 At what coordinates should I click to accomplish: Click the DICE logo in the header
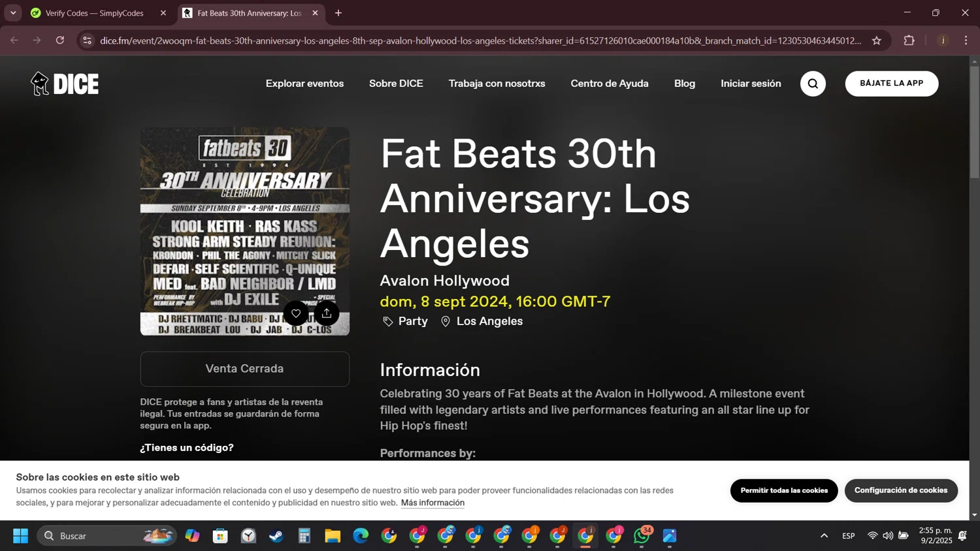coord(65,84)
